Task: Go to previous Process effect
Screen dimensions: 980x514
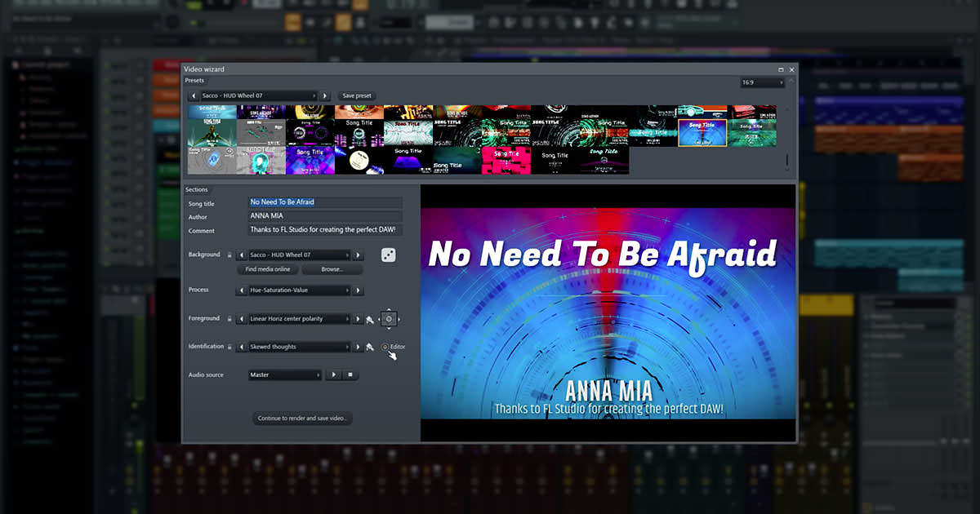Action: pyautogui.click(x=242, y=290)
